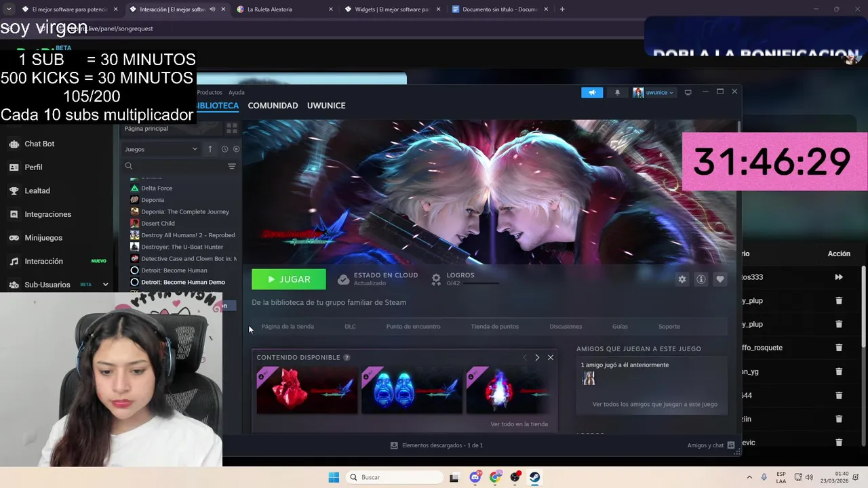The height and width of the screenshot is (488, 868).
Task: Select Destroyer: The U-Boat Hunter
Action: pos(182,247)
